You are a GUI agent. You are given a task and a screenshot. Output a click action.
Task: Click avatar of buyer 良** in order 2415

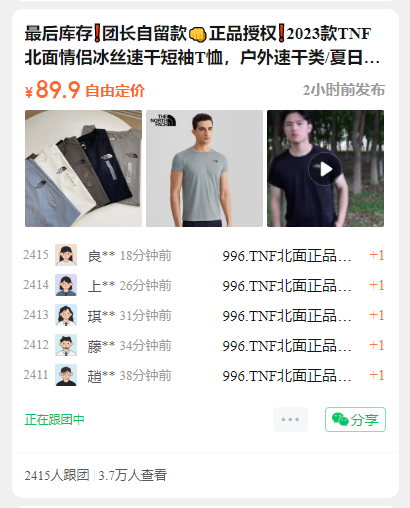(66, 255)
